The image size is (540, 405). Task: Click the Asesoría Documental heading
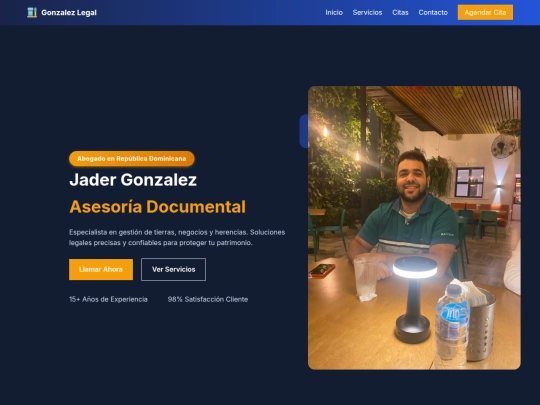pyautogui.click(x=157, y=207)
